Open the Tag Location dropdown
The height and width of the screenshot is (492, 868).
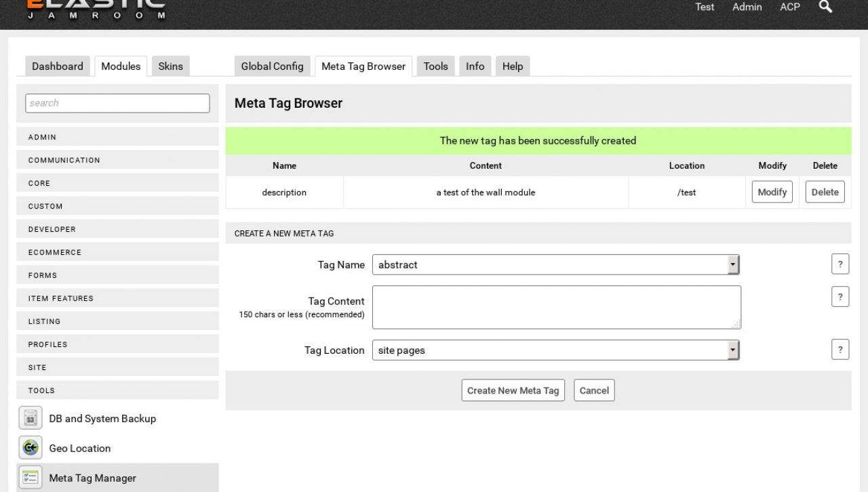[555, 350]
